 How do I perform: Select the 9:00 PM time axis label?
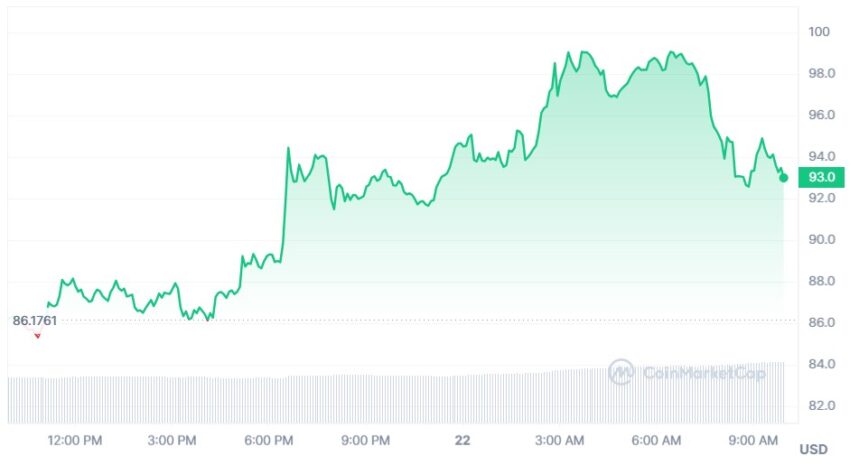[365, 441]
